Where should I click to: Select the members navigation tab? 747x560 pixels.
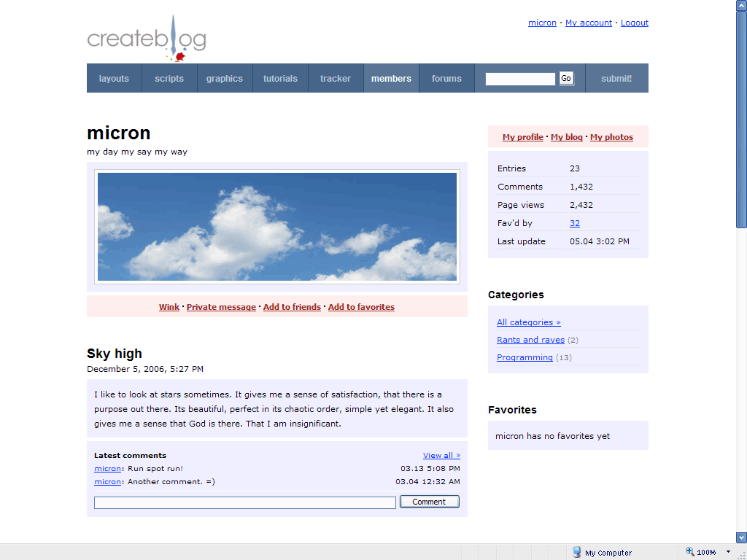click(x=391, y=79)
